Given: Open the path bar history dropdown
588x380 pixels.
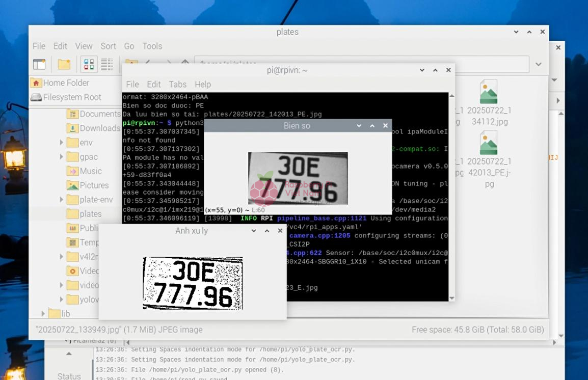Looking at the screenshot, I should (538, 64).
